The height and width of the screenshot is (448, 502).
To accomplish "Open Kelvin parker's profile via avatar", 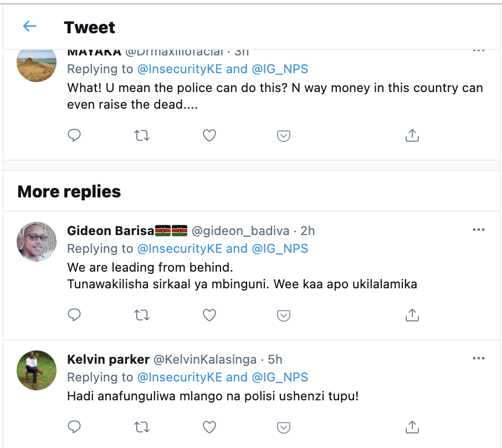I will pos(37,370).
